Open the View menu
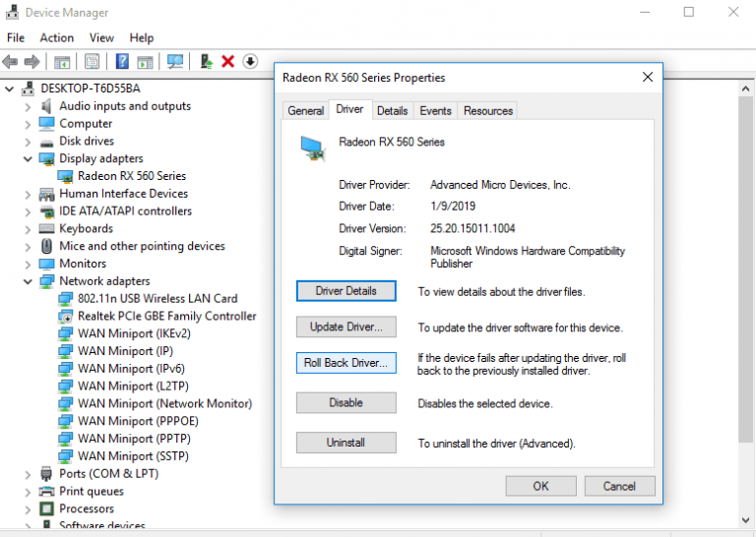Viewport: 756px width, 537px height. click(101, 37)
